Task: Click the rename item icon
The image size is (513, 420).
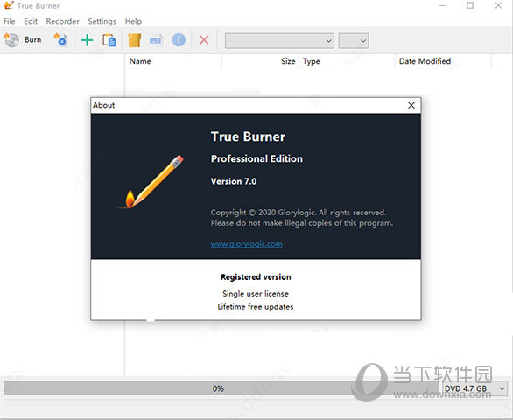Action: 156,40
